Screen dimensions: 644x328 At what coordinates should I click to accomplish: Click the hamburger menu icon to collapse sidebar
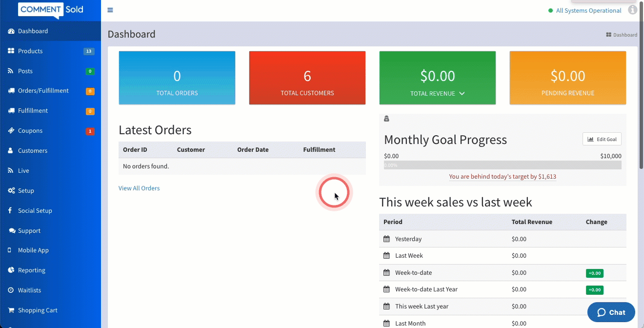(x=110, y=10)
